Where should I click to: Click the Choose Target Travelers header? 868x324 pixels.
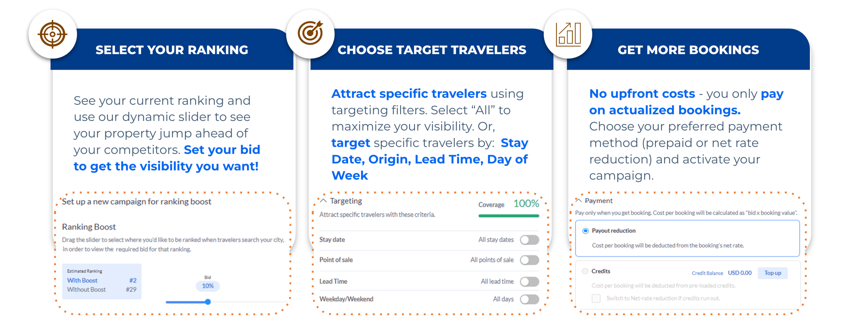click(432, 50)
